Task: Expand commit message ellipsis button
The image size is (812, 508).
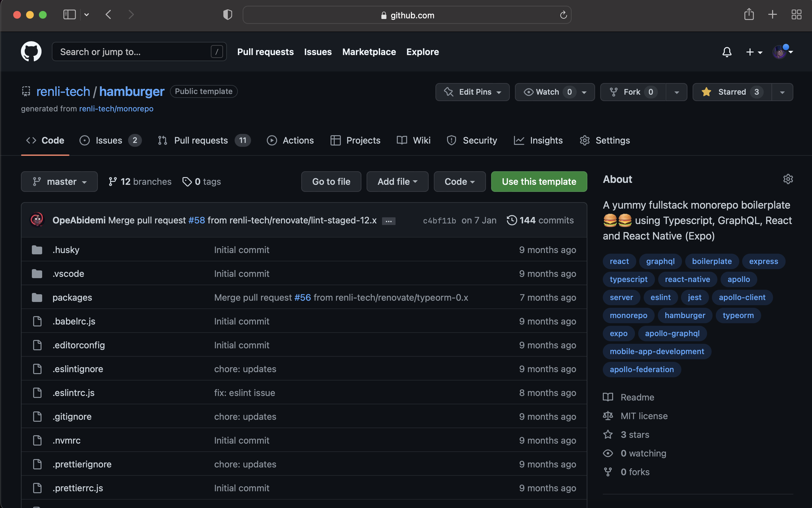Action: 388,221
